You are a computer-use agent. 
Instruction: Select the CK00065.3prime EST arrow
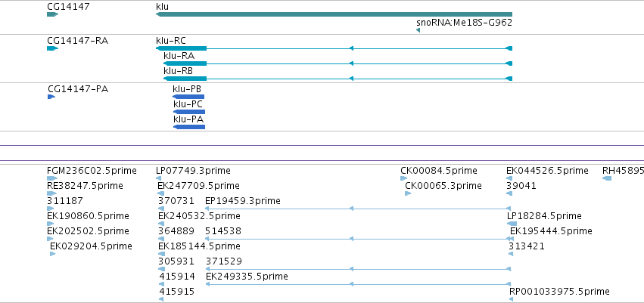[x=408, y=193]
